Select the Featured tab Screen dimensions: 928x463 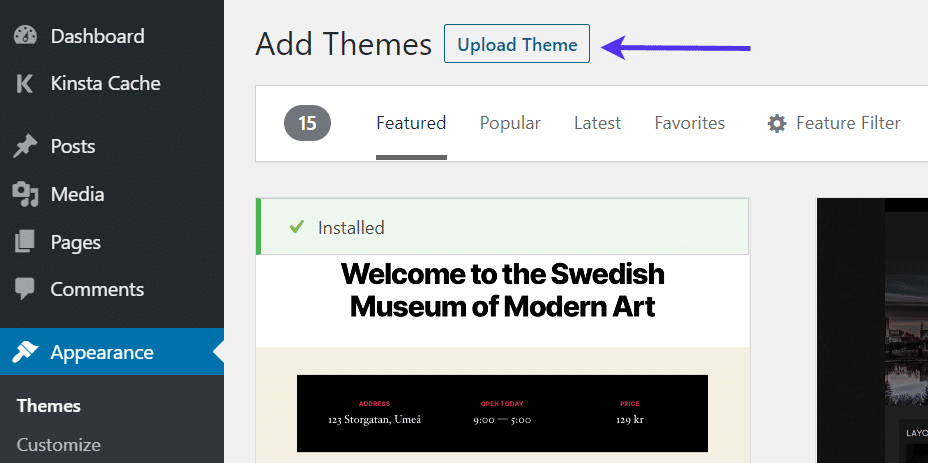point(411,123)
